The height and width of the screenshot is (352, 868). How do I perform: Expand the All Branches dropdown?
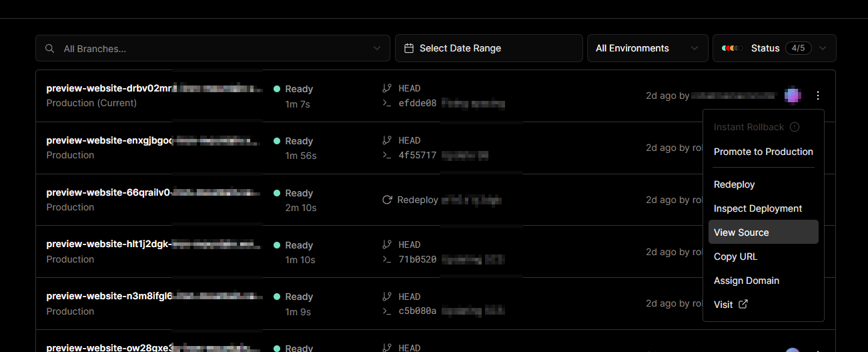[x=377, y=49]
